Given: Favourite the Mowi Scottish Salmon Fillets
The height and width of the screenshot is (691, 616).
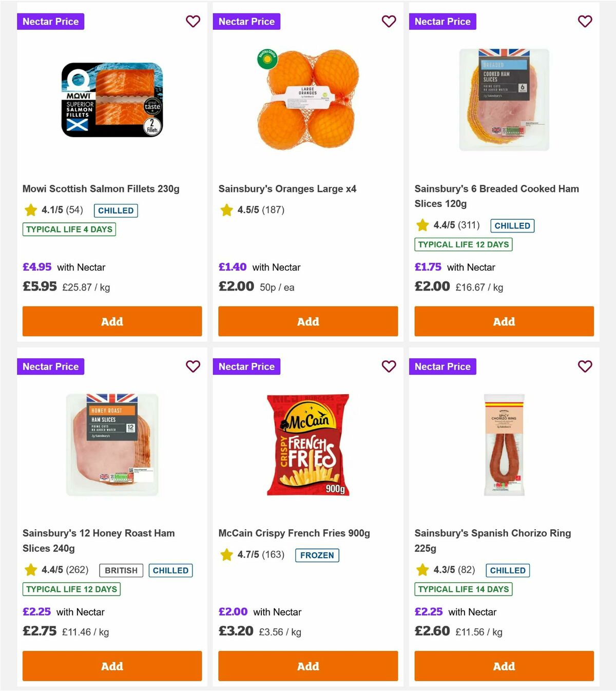Looking at the screenshot, I should (193, 22).
